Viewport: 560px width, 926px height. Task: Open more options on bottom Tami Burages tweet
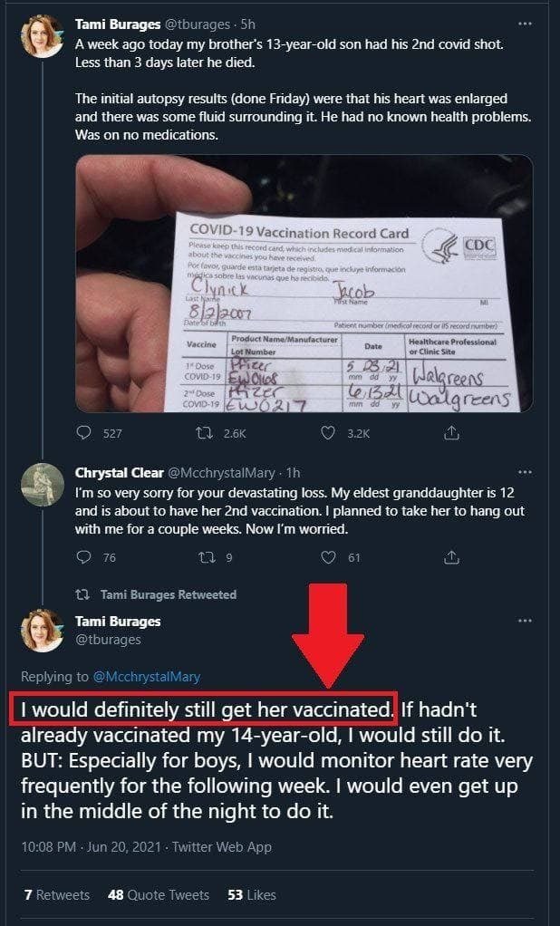[525, 622]
